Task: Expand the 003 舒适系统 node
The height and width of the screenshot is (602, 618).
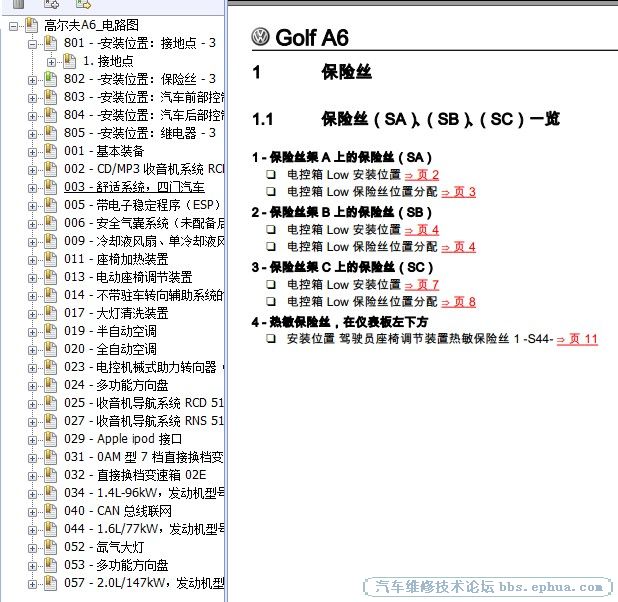Action: (x=33, y=188)
